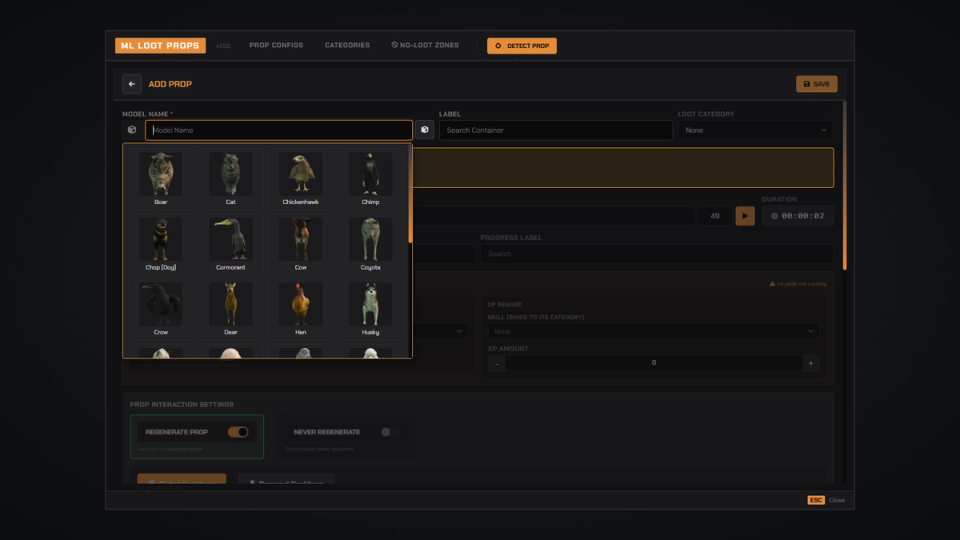Click the ml_skills not running warning
Viewport: 960px width, 540px height.
pyautogui.click(x=798, y=284)
